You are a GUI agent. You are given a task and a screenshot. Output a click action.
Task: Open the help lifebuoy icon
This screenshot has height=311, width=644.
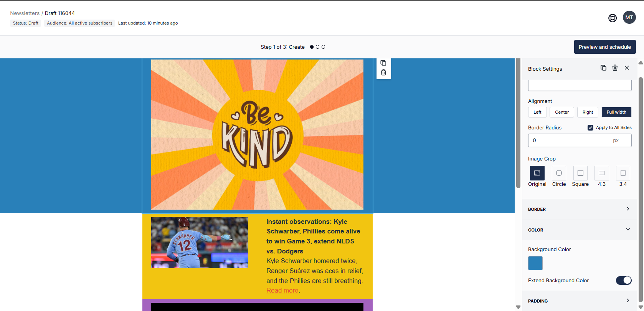coord(613,18)
